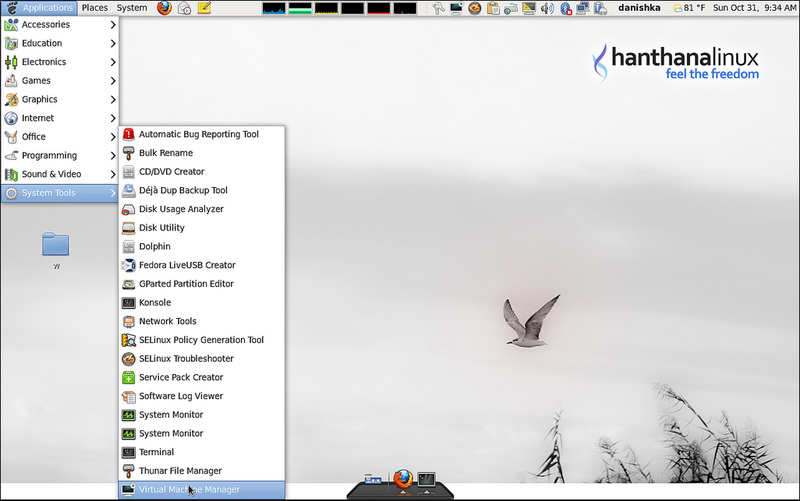Open the System menu
Viewport: 800px width, 501px height.
pos(132,8)
